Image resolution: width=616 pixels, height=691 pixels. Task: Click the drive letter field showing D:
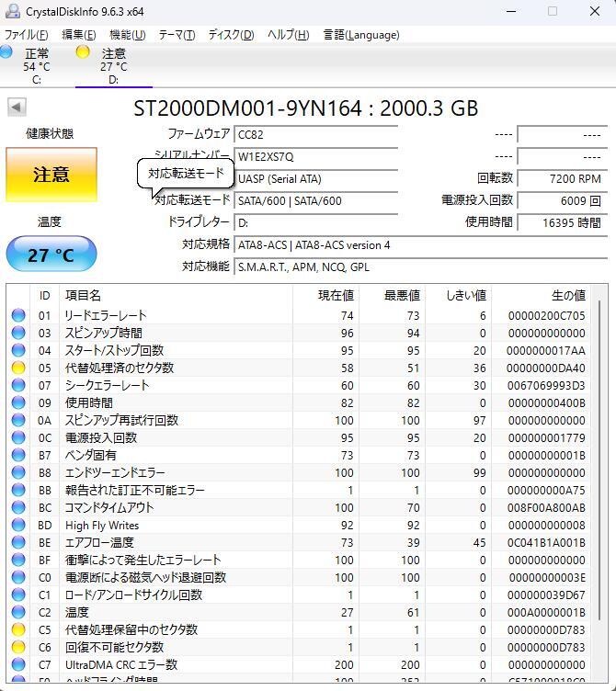316,223
